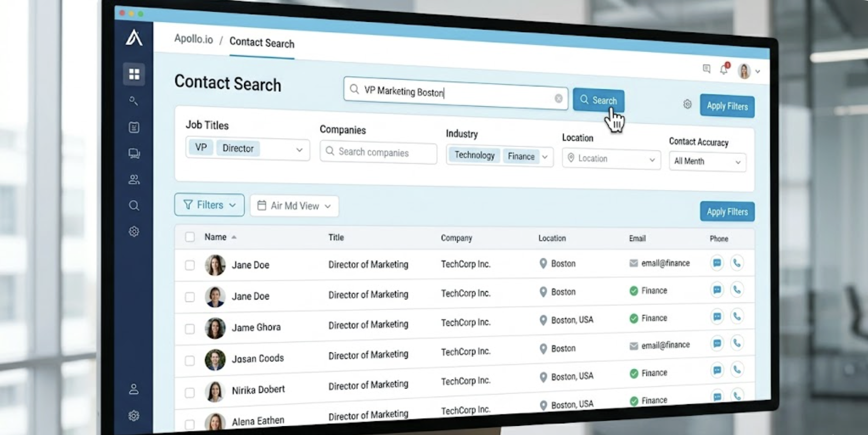
Task: Open the upper gear icon in sidebar
Action: (x=134, y=232)
